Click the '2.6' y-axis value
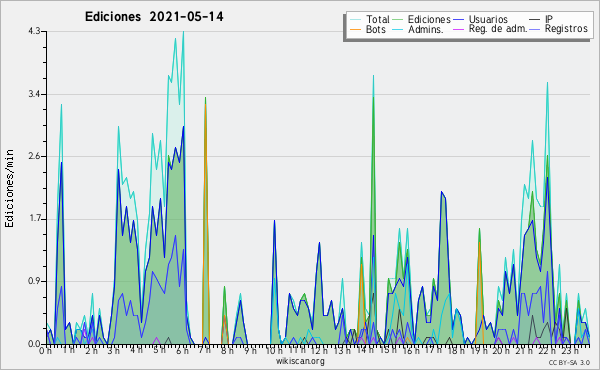 pos(34,156)
